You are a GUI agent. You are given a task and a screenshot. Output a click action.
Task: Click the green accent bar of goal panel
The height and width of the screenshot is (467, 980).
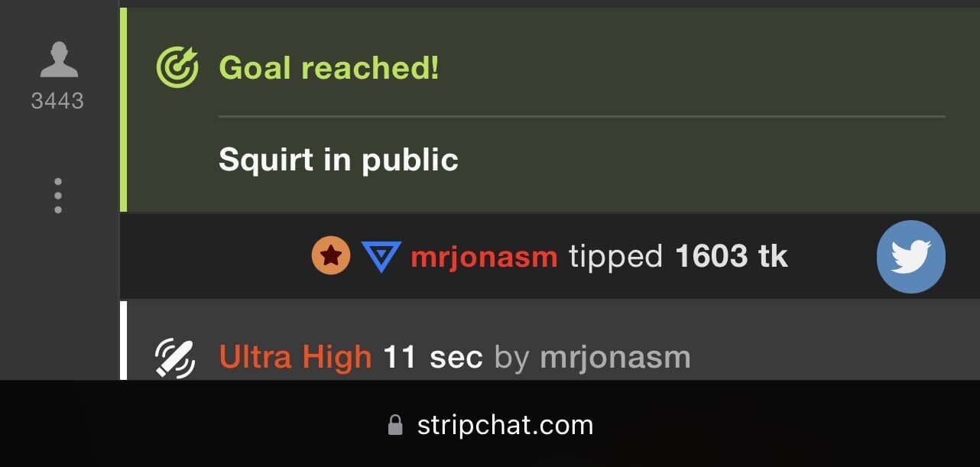[x=123, y=109]
